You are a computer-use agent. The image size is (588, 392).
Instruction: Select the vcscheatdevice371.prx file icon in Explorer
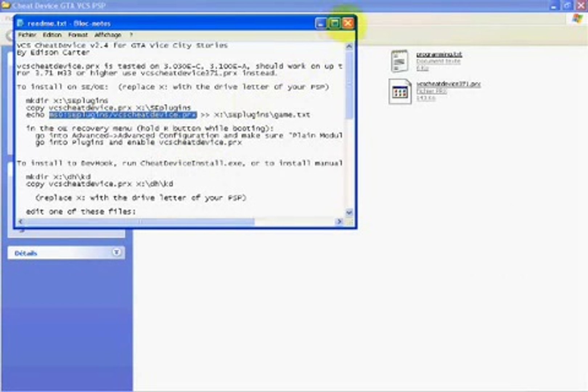pos(400,91)
